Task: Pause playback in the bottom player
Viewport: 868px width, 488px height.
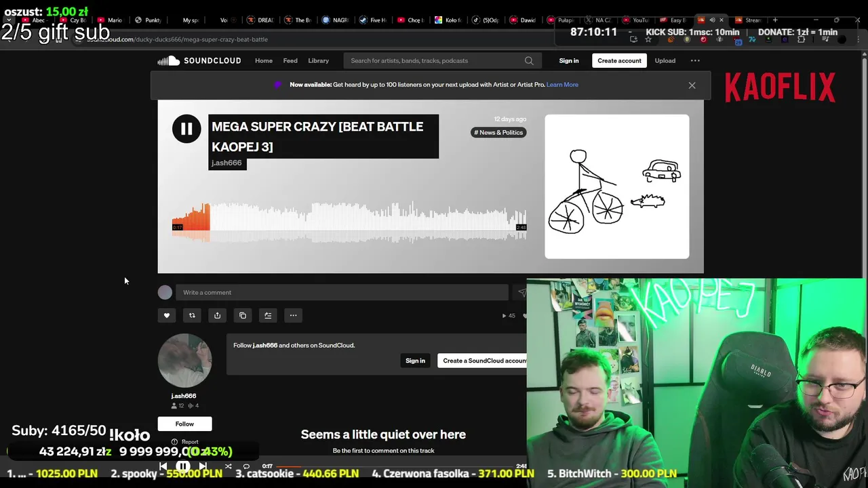Action: [183, 466]
